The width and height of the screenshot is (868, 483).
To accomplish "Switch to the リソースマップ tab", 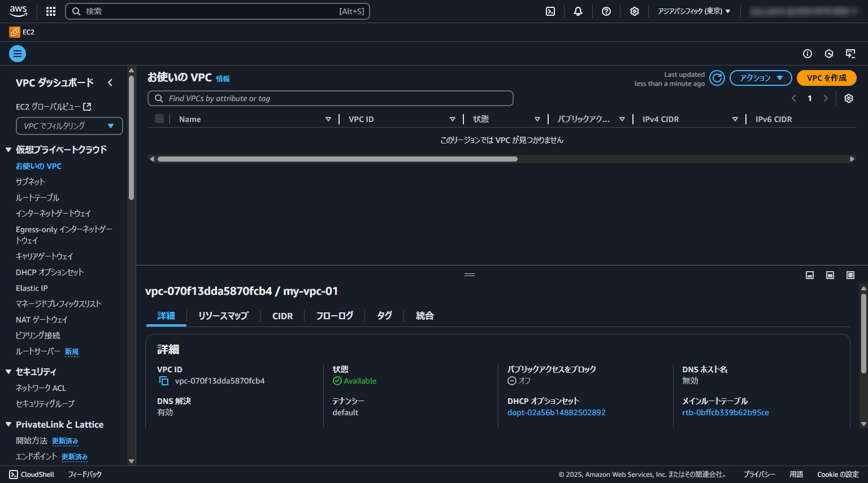I will tap(223, 316).
